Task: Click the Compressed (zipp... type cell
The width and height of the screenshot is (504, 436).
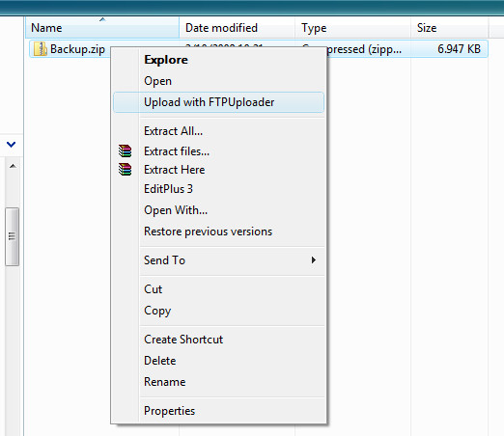Action: click(x=364, y=49)
